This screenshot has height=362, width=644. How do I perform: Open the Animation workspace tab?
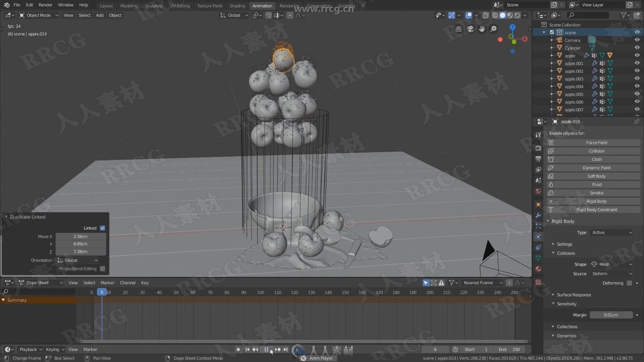coord(262,5)
